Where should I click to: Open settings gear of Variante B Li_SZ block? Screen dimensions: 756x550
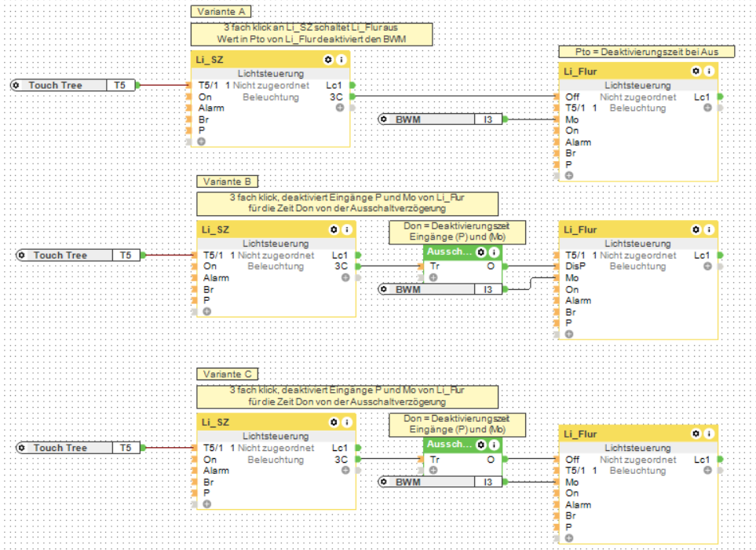tap(334, 229)
